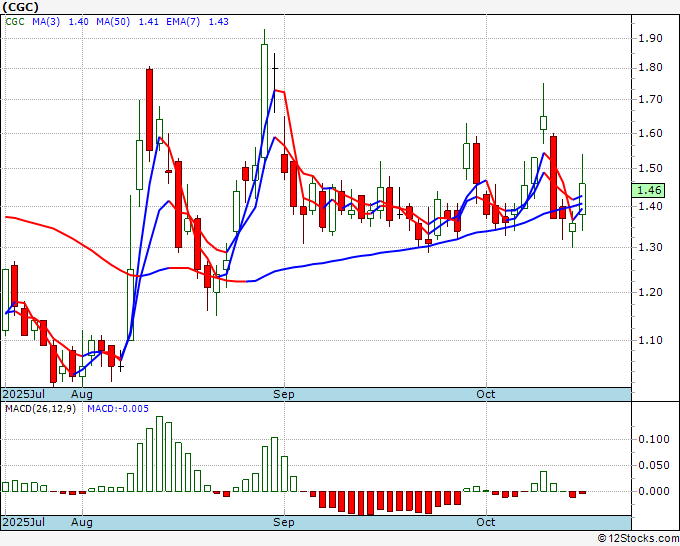
Task: Select the MA(3) legend label
Action: (46, 22)
